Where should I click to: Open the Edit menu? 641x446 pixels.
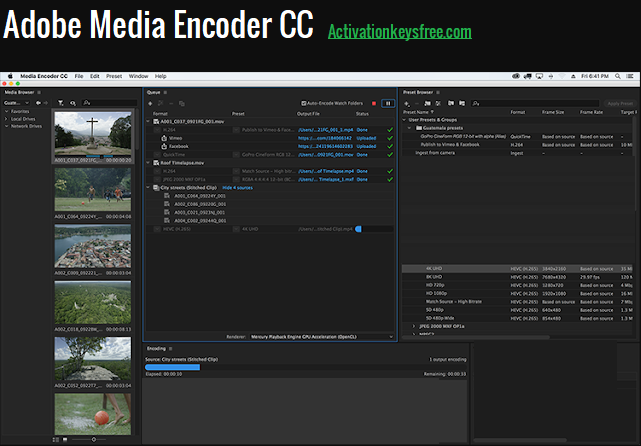(95, 76)
